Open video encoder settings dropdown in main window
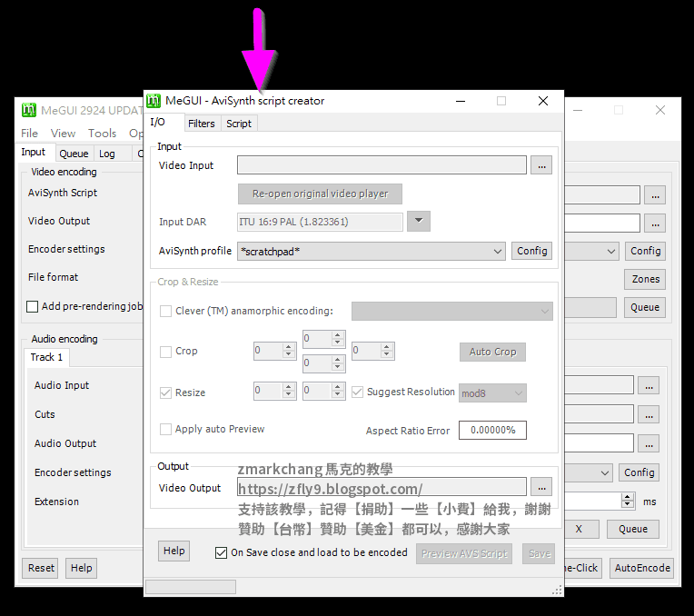The height and width of the screenshot is (616, 694). pos(610,251)
